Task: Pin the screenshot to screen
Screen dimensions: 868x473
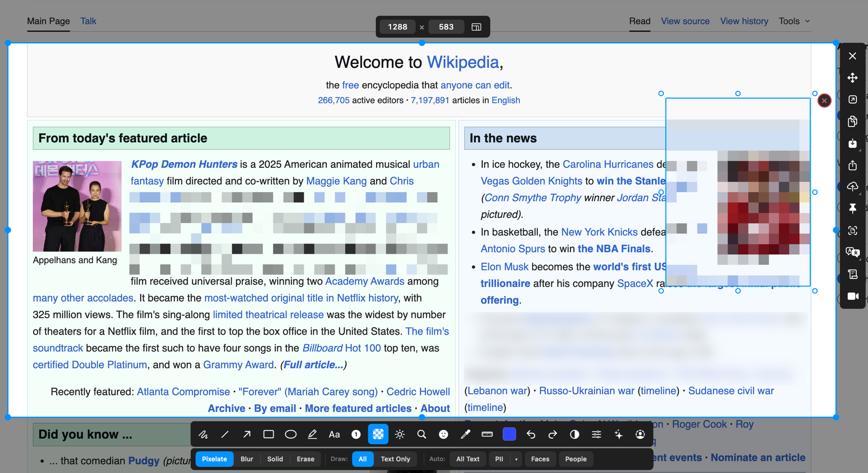Action: point(852,209)
